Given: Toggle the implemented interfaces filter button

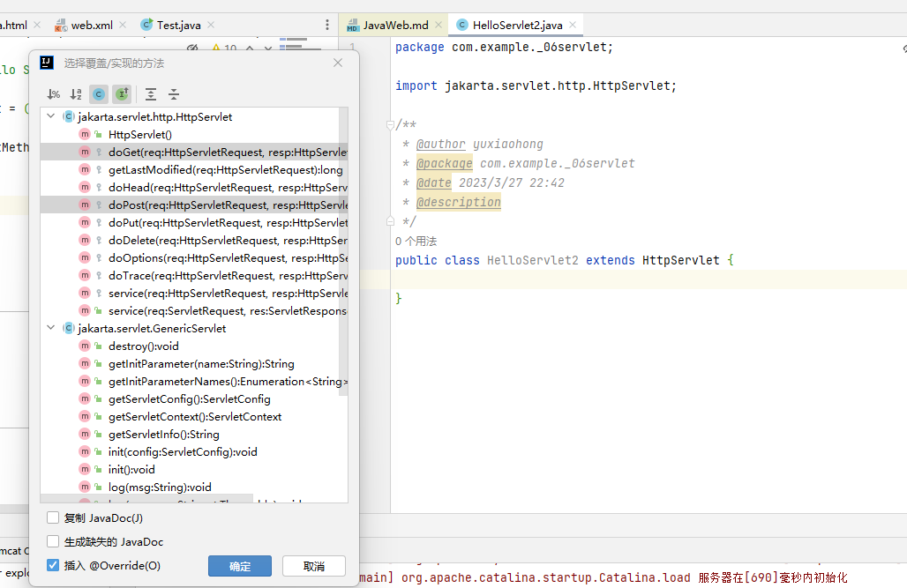Looking at the screenshot, I should pos(122,94).
